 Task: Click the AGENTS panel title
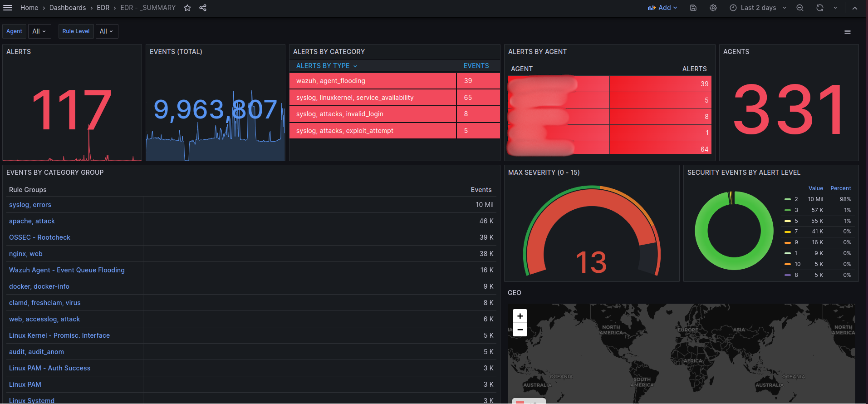coord(736,52)
